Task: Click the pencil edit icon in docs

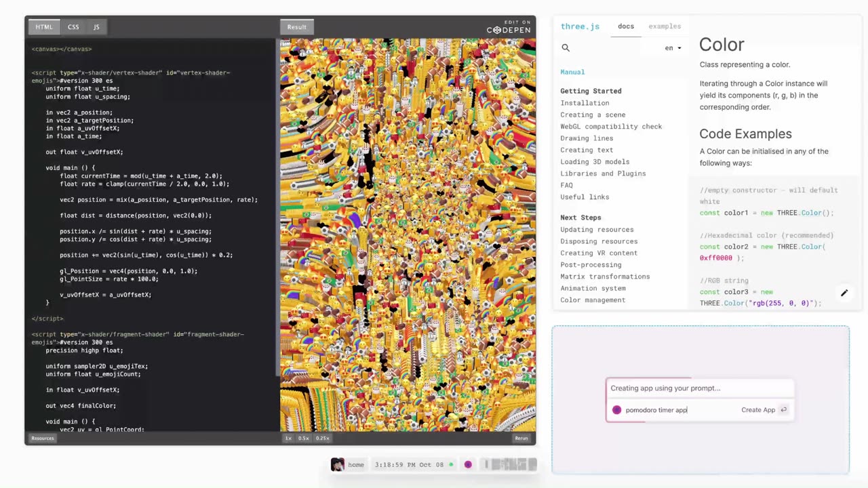Action: click(844, 293)
